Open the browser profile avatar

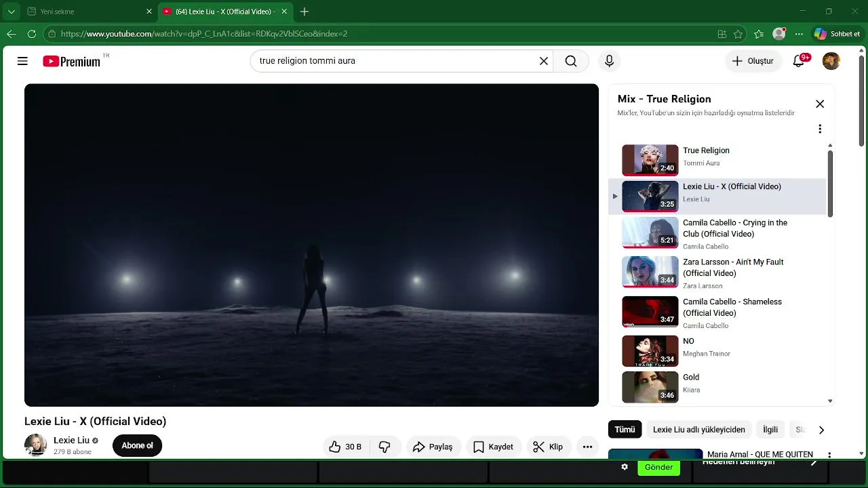779,34
